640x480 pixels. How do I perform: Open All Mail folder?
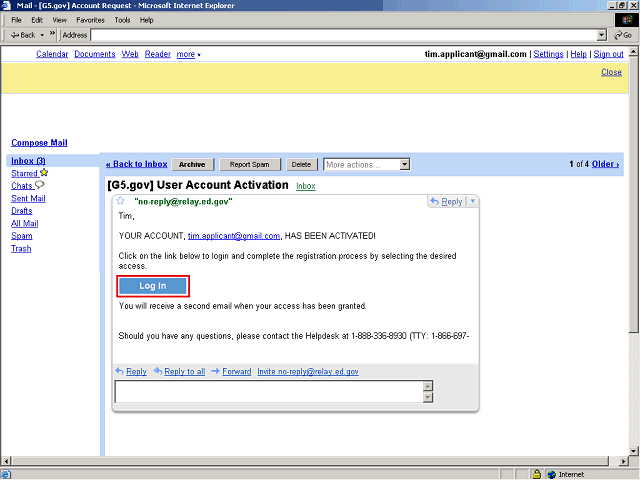click(x=24, y=224)
